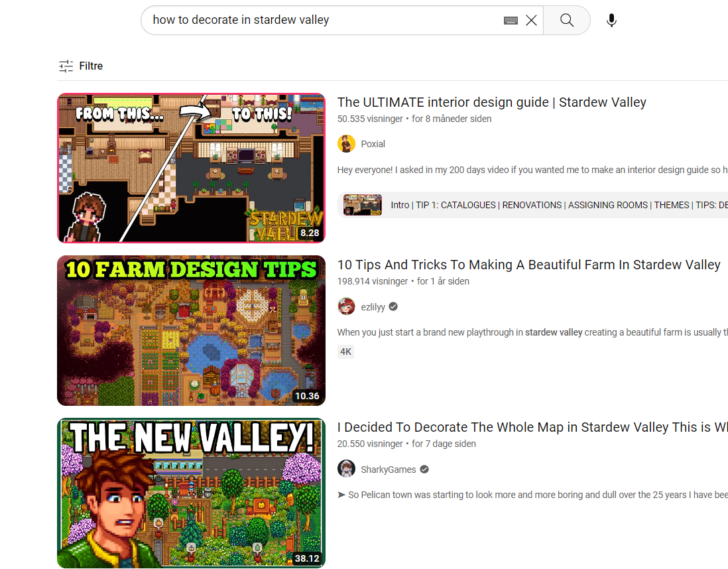
Task: Open Poxial channel avatar
Action: point(346,144)
